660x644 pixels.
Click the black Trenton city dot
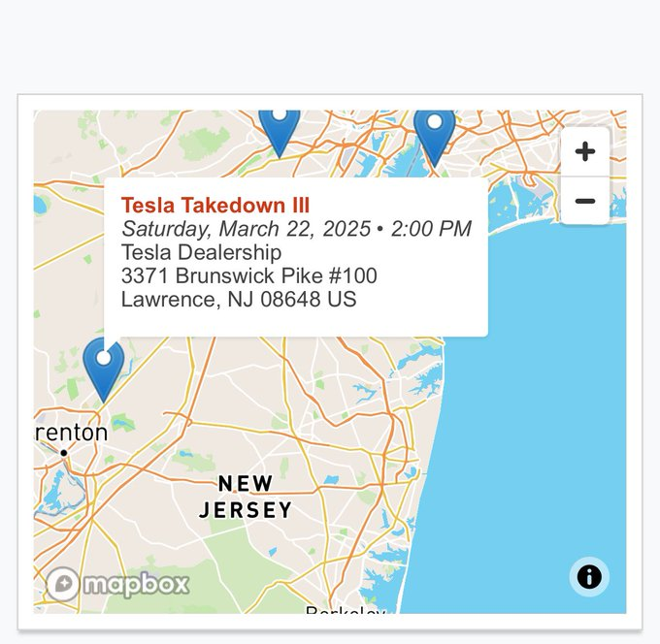64,453
